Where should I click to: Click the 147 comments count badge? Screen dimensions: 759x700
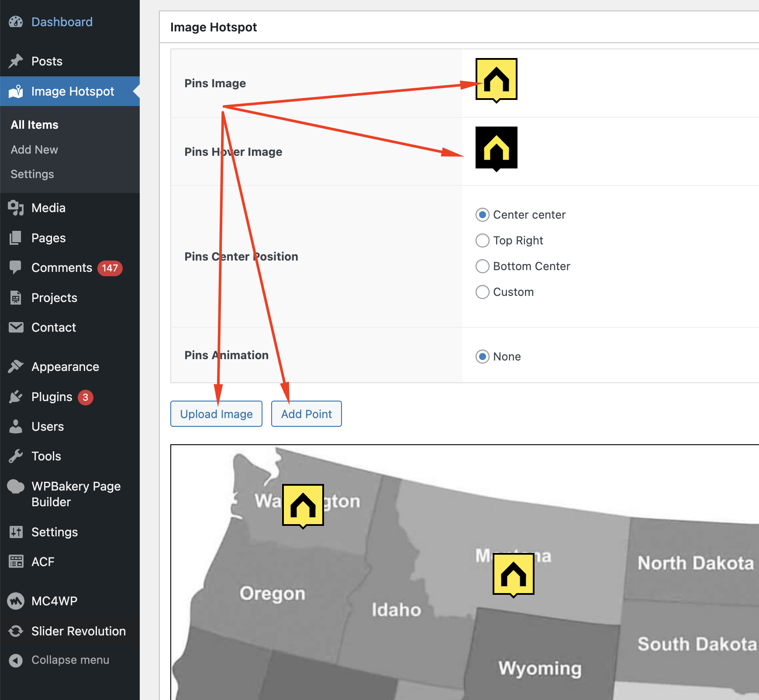pyautogui.click(x=110, y=268)
